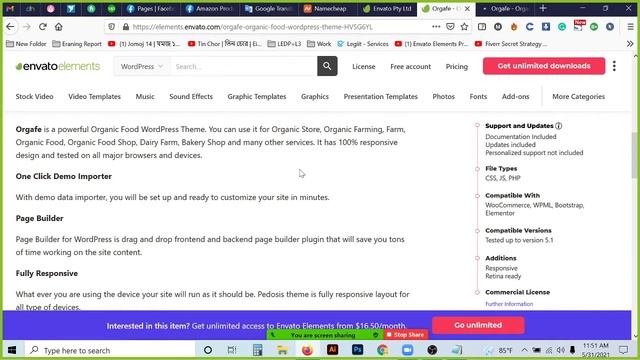Open the Music category
Viewport: 640px width, 360px height.
click(145, 97)
